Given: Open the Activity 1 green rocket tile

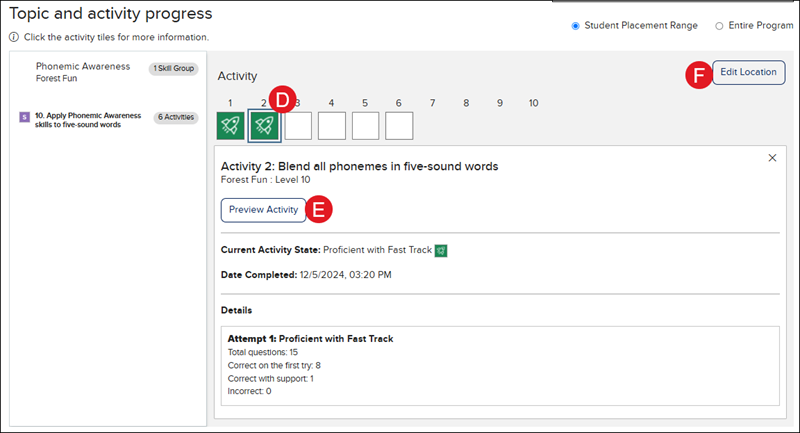Looking at the screenshot, I should (x=231, y=126).
